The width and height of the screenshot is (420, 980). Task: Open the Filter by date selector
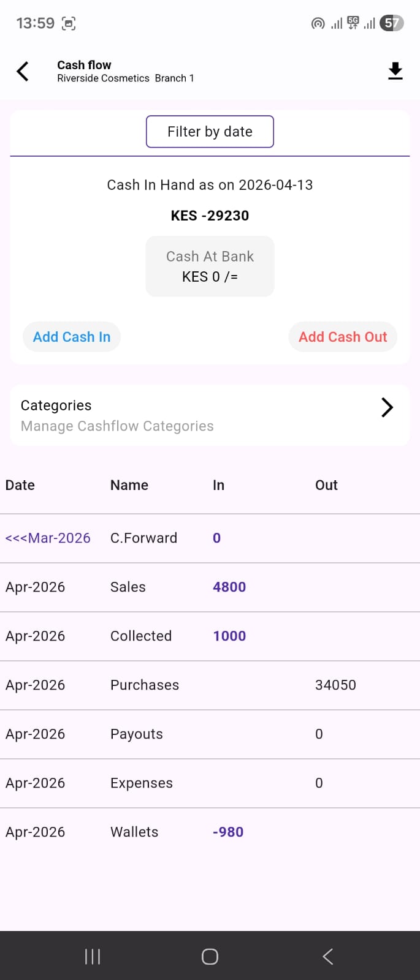tap(210, 131)
